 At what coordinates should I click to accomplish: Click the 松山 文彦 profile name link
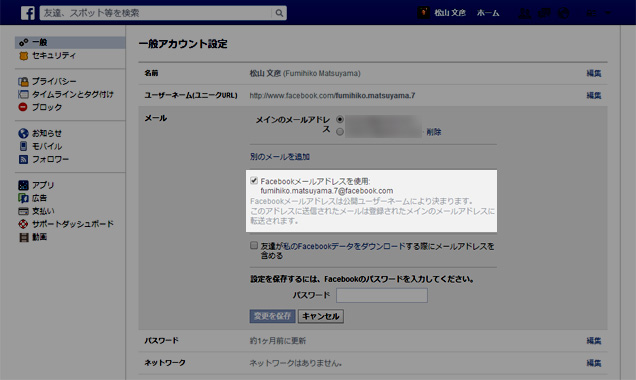[450, 13]
